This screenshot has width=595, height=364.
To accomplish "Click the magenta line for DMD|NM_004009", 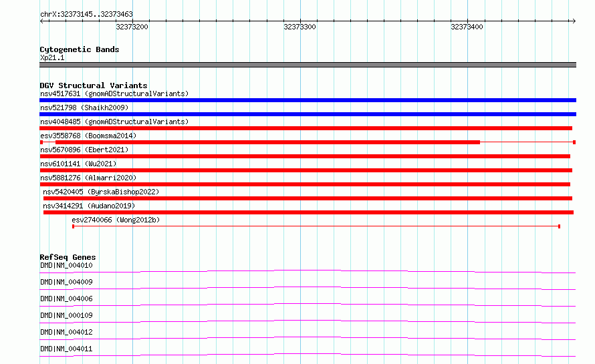I will [x=308, y=287].
